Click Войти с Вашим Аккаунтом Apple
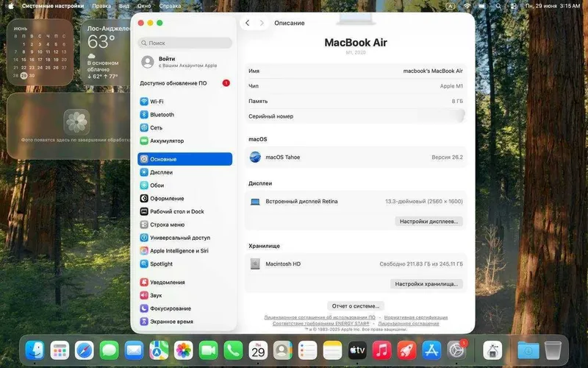This screenshot has width=588, height=368. [184, 62]
